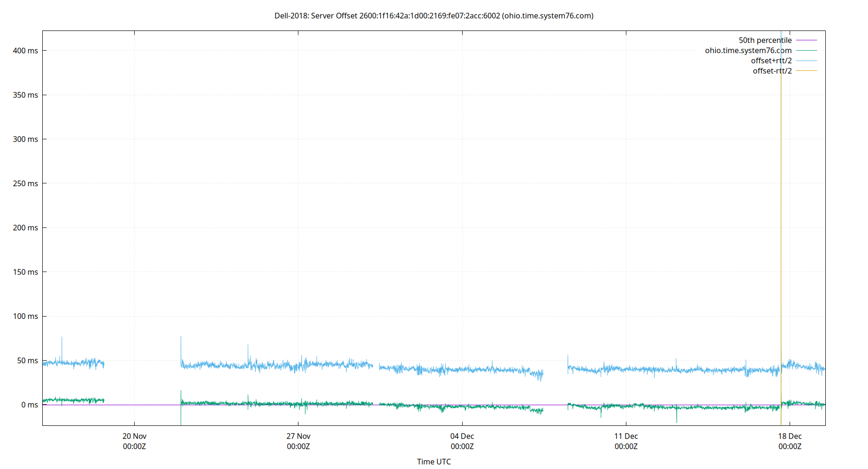
Task: Click the "18 Dec" date tick label
Action: [x=791, y=436]
